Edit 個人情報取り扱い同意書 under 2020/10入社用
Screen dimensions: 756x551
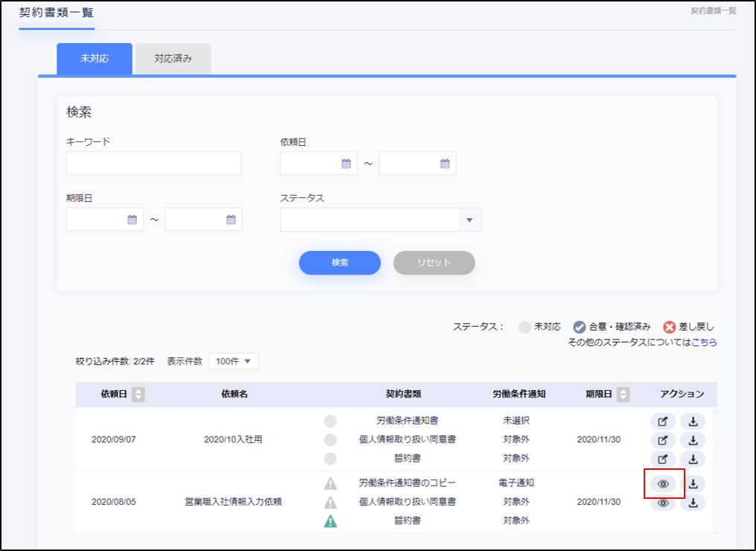pyautogui.click(x=663, y=440)
